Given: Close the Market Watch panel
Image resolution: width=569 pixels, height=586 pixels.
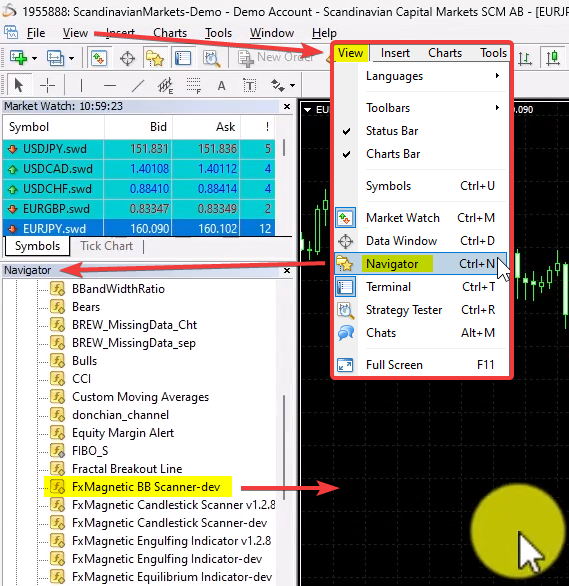Looking at the screenshot, I should [287, 107].
